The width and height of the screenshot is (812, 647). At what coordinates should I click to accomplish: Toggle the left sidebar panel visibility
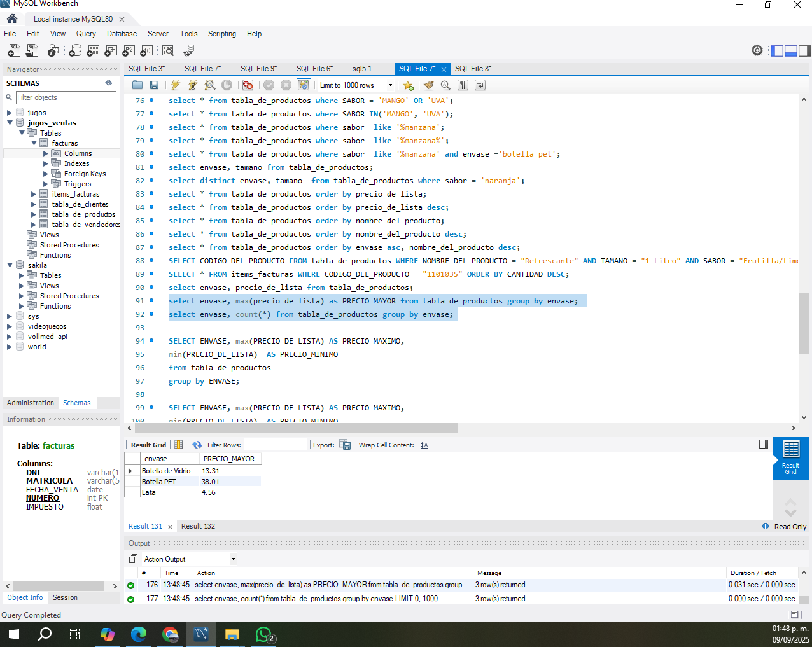[x=777, y=50]
